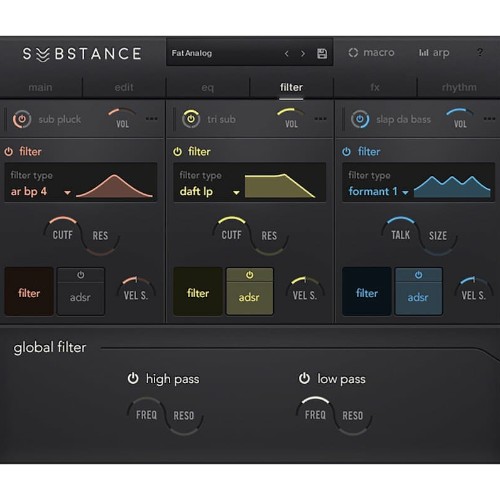Viewport: 500px width, 500px height.
Task: Open help question mark
Action: pos(480,52)
